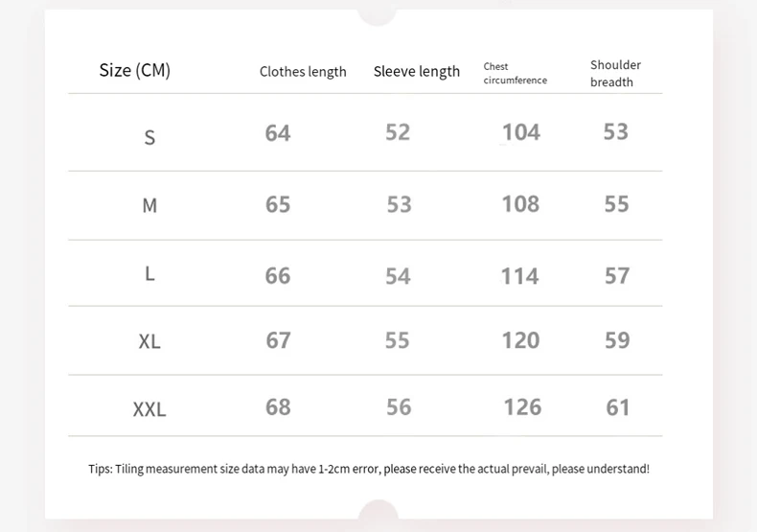This screenshot has height=532, width=757.
Task: Select the XL size row label
Action: click(x=149, y=341)
